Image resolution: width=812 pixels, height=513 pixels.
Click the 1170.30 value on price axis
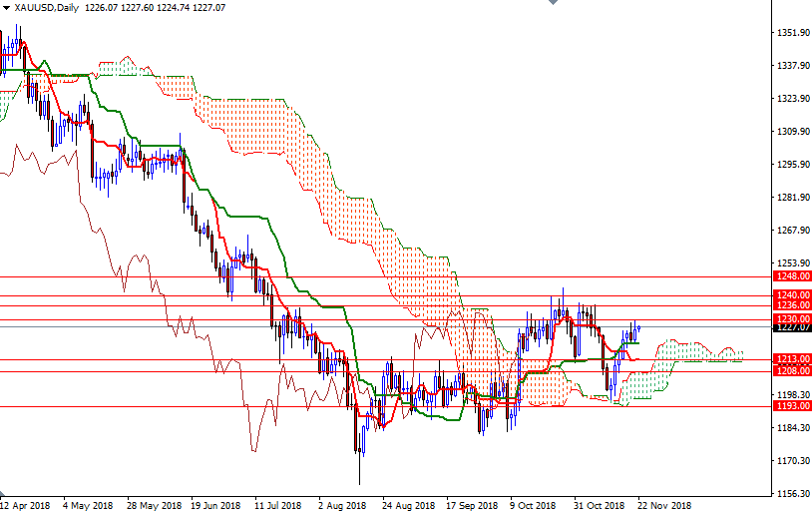point(793,461)
